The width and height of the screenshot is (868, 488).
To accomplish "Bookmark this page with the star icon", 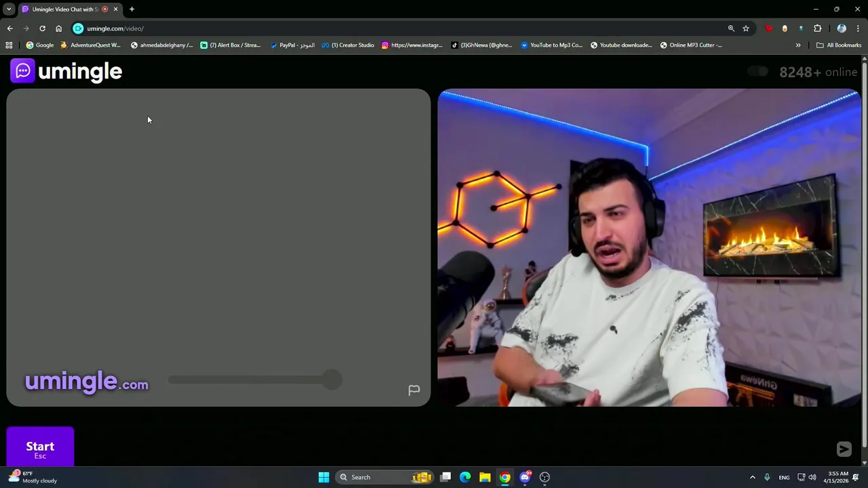I will point(746,28).
